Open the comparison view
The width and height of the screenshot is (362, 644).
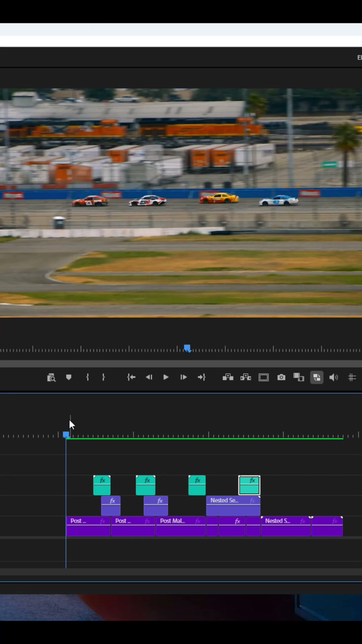click(x=299, y=377)
